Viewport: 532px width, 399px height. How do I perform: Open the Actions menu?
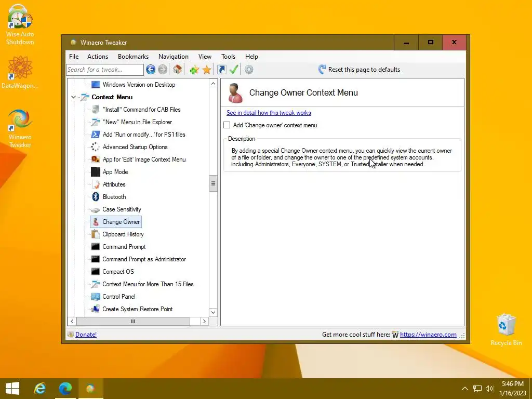point(97,57)
